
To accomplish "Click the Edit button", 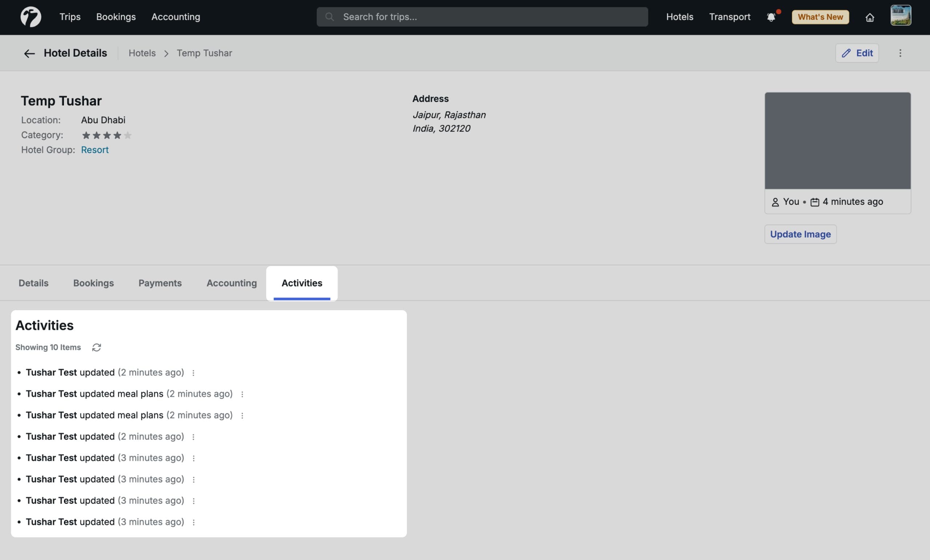I will pyautogui.click(x=857, y=53).
